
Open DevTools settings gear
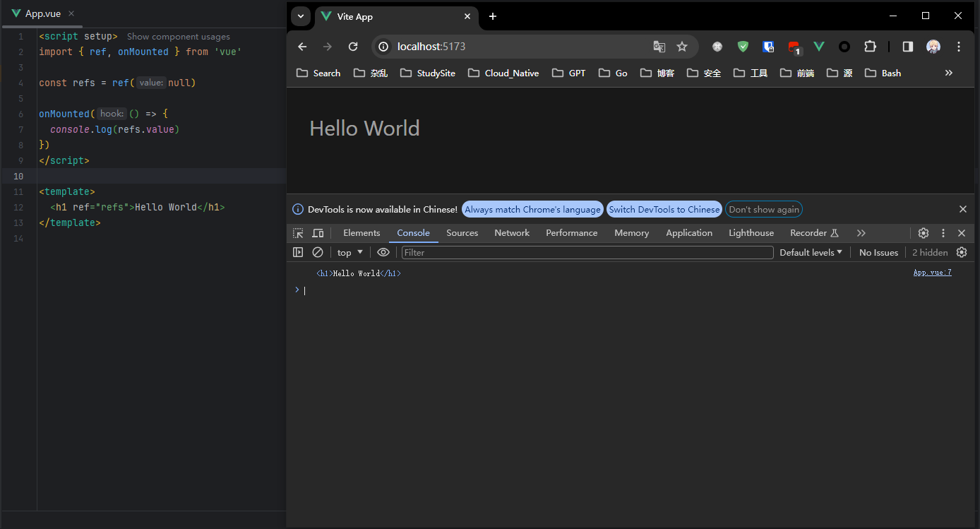pyautogui.click(x=924, y=233)
